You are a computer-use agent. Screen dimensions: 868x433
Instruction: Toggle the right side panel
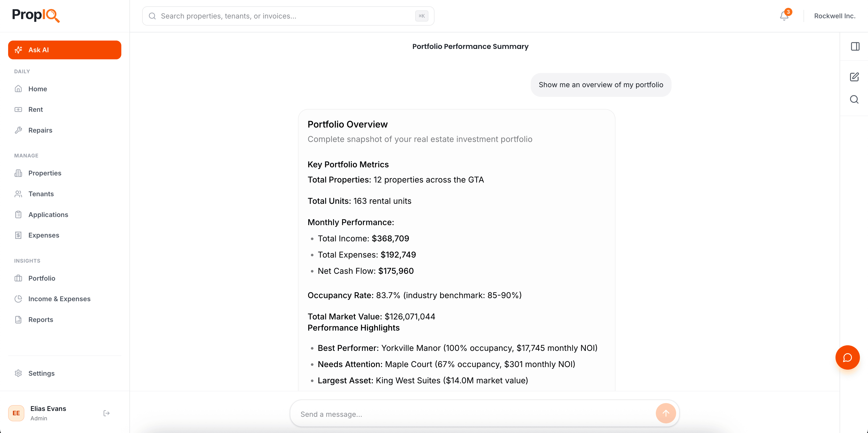click(855, 46)
